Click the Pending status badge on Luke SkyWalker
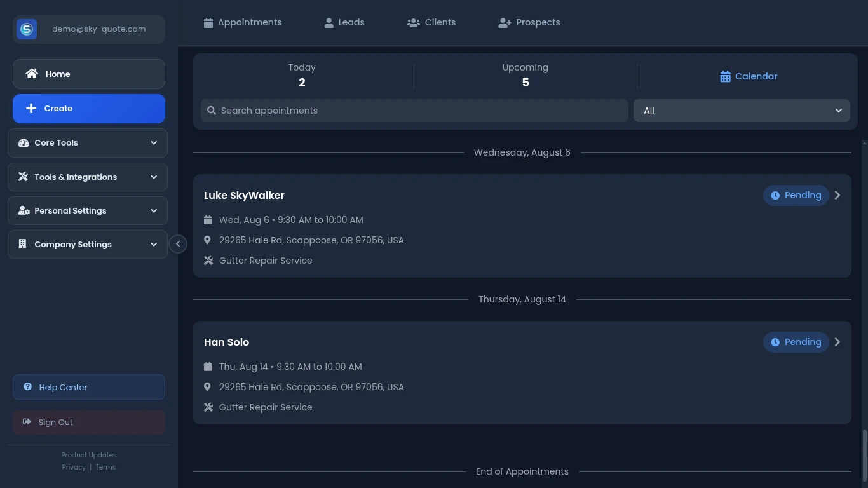 coord(796,195)
